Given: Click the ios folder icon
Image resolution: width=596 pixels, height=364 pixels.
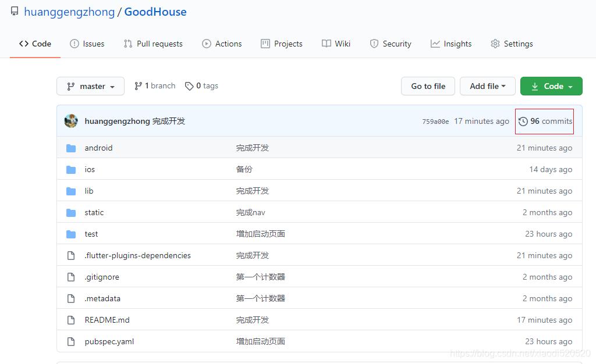Looking at the screenshot, I should (x=71, y=170).
